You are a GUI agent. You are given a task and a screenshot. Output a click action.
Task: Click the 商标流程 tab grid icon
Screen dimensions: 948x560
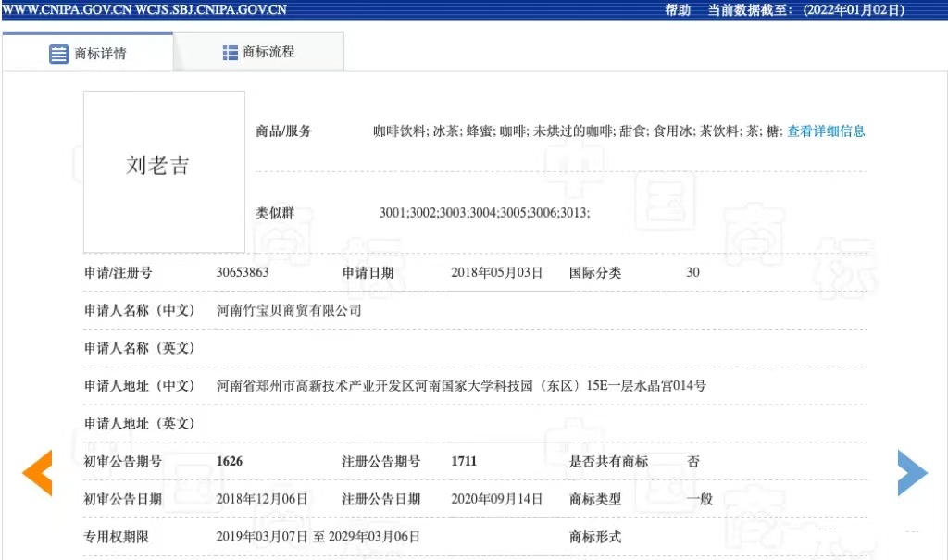point(230,53)
